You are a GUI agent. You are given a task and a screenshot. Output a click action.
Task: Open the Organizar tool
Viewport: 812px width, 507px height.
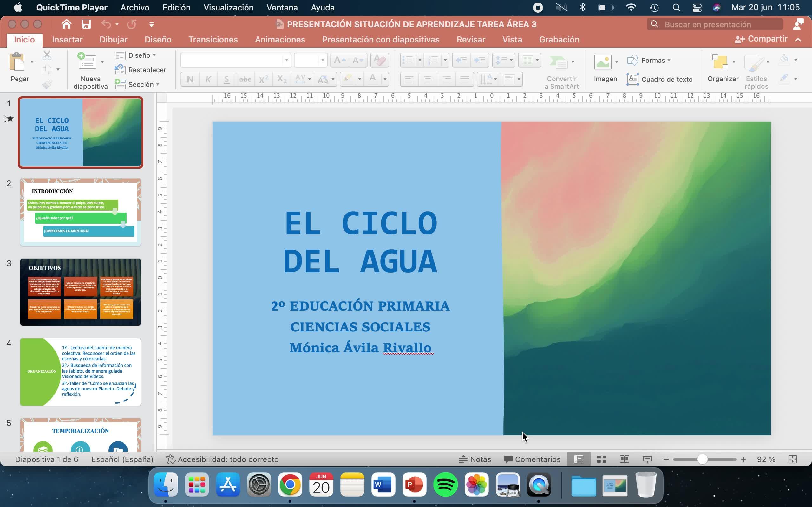[720, 62]
